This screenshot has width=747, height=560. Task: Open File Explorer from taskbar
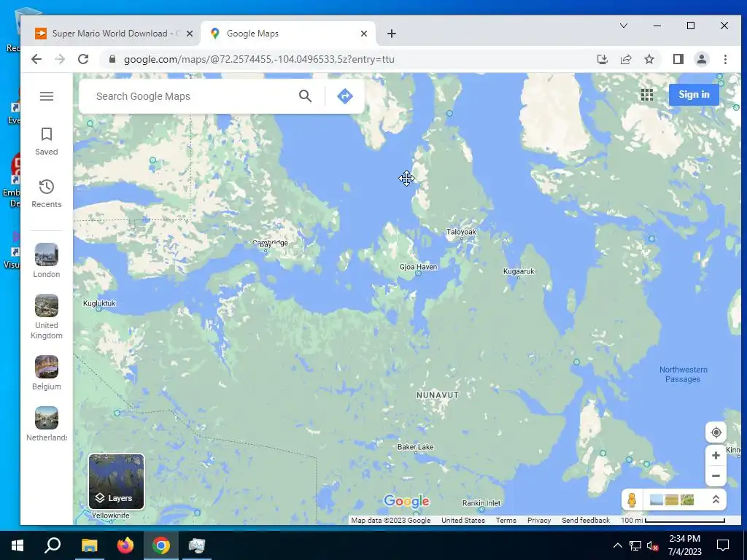89,545
